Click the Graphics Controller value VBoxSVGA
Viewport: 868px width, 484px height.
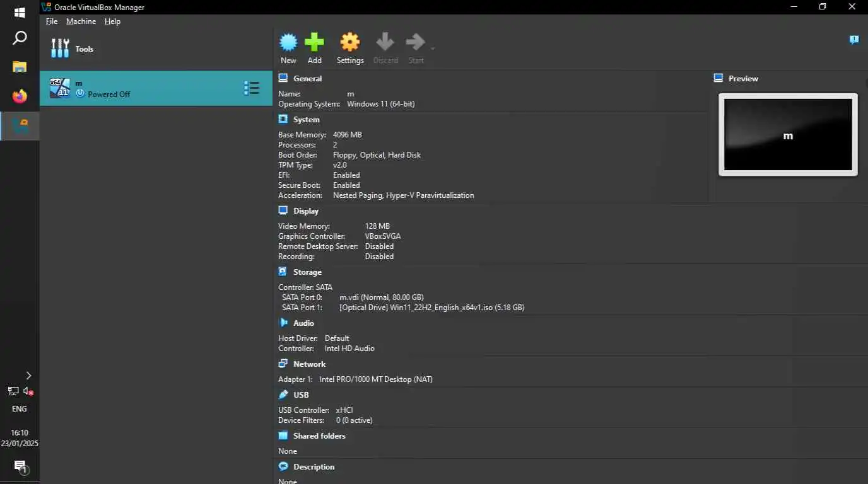coord(383,236)
